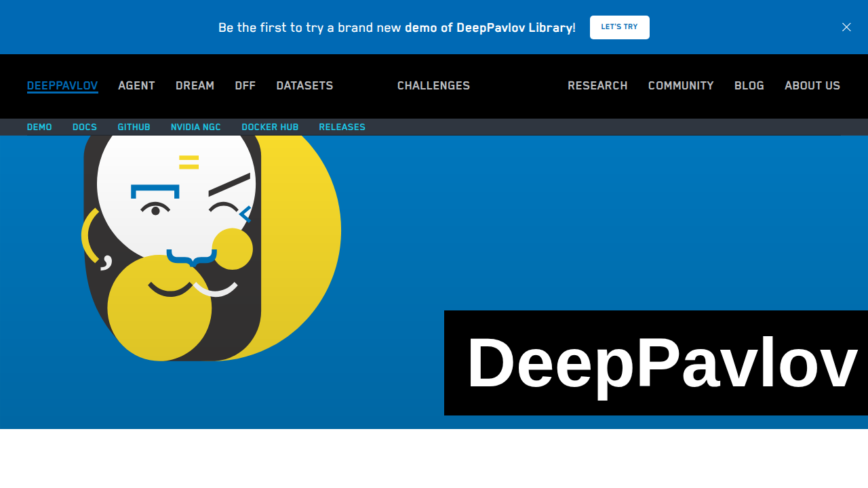Click the DeepPavlov bearded face logo
The image size is (868, 488).
click(211, 248)
